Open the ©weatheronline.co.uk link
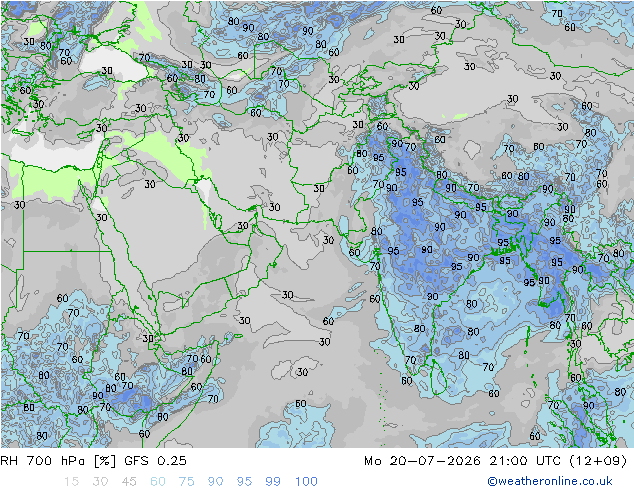 [x=550, y=481]
